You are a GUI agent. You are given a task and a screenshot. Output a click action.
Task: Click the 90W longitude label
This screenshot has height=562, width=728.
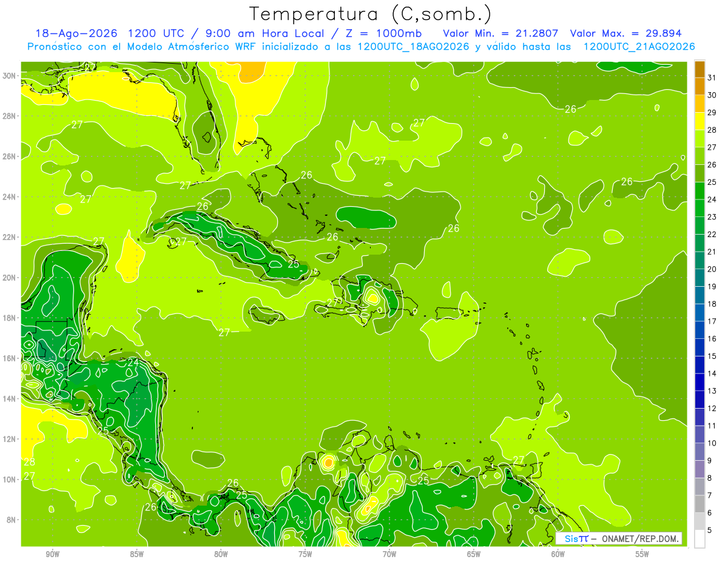(x=52, y=554)
